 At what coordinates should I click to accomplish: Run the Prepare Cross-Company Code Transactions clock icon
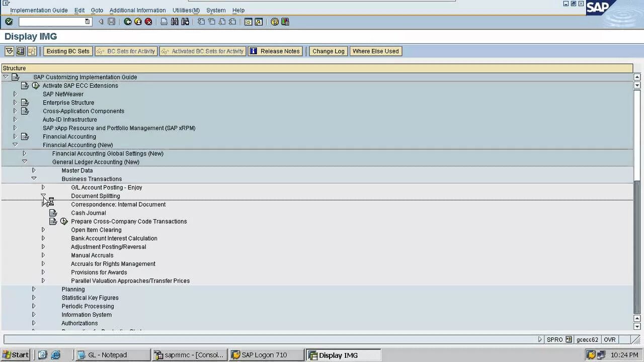point(64,221)
